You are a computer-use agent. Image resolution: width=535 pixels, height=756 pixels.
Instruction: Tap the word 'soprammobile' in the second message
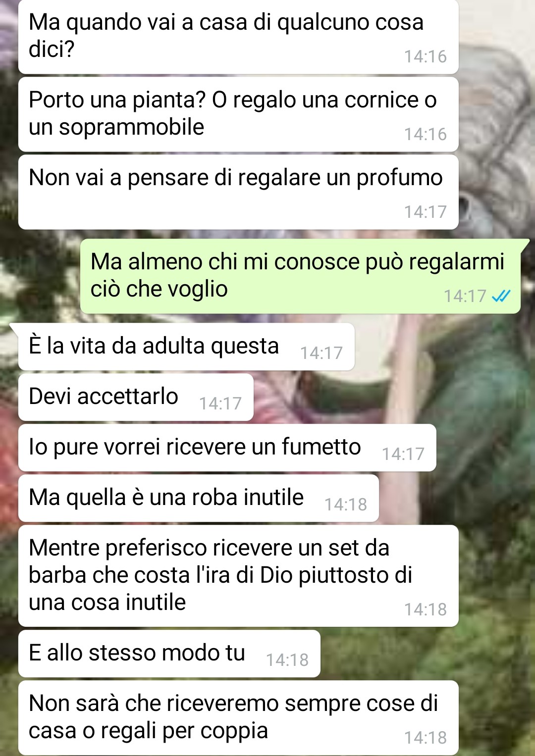click(x=131, y=128)
